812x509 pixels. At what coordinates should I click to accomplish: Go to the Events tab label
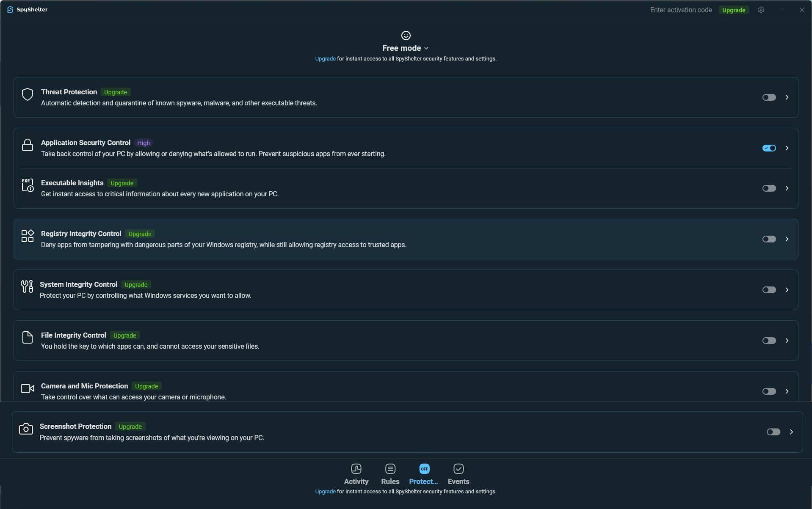(458, 481)
